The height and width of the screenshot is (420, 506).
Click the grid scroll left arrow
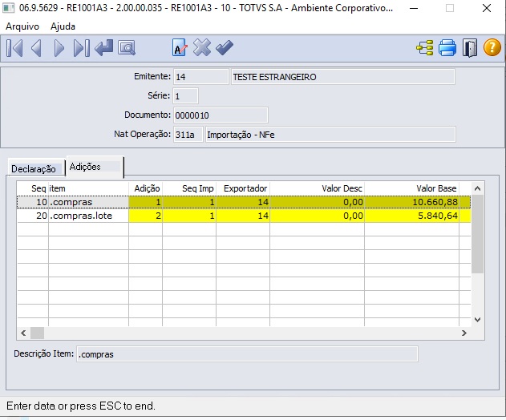pyautogui.click(x=23, y=333)
